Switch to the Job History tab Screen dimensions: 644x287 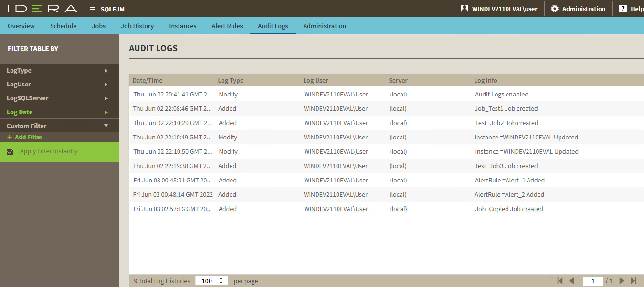coord(137,26)
